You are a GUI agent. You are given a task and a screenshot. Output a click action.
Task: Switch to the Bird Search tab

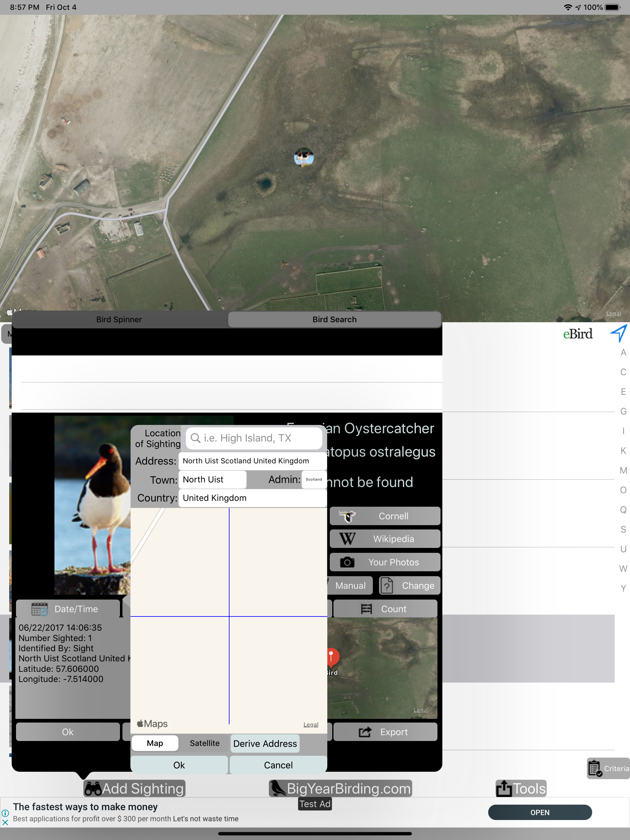[334, 319]
